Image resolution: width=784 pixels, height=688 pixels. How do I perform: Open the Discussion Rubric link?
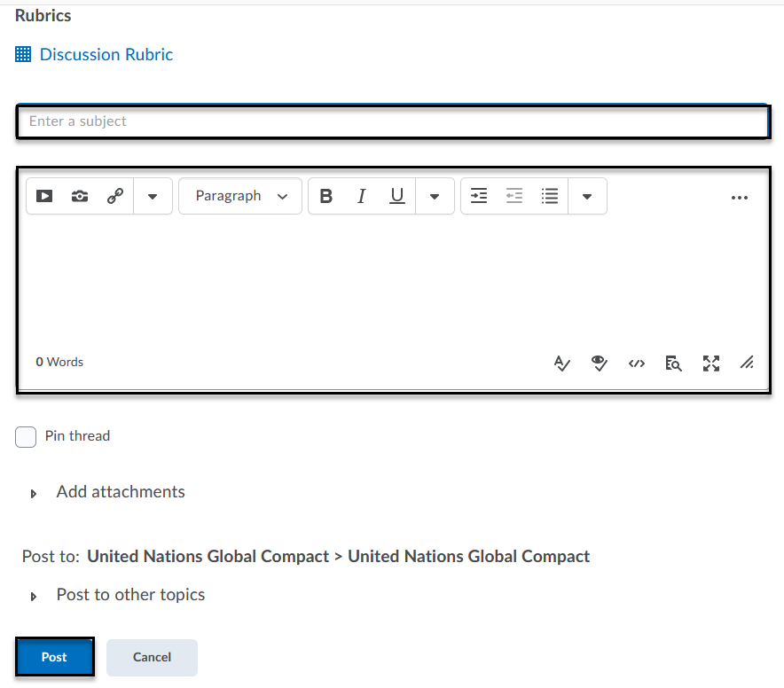coord(106,55)
